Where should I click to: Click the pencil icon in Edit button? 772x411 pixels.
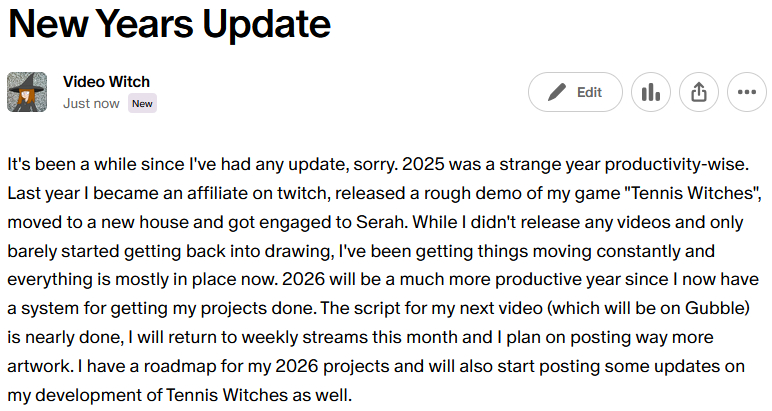pos(557,92)
